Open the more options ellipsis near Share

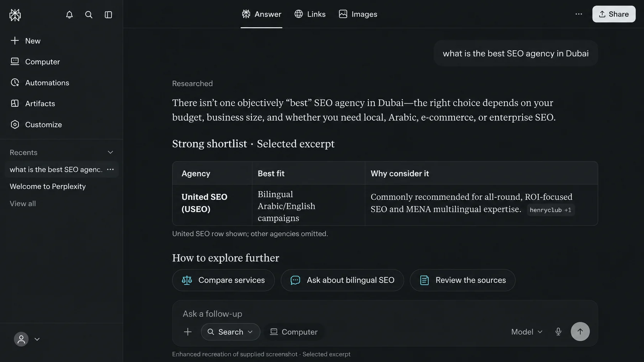coord(579,14)
